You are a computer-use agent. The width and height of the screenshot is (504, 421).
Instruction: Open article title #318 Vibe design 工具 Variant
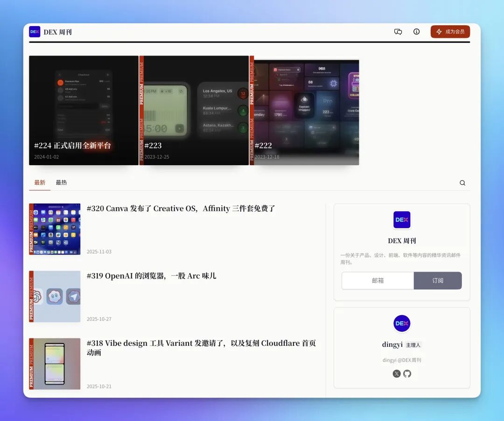coord(201,348)
